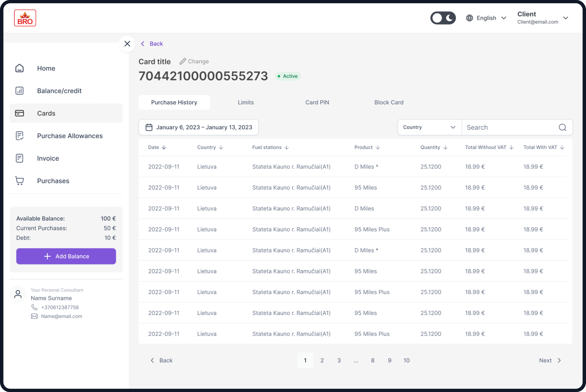Click the consultant avatar icon
This screenshot has width=586, height=392.
(18, 294)
